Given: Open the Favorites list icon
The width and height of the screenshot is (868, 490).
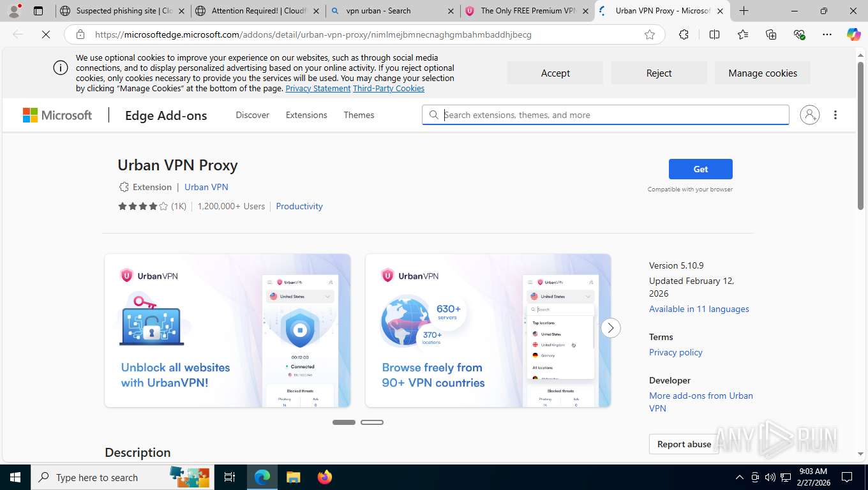Looking at the screenshot, I should click(x=743, y=34).
